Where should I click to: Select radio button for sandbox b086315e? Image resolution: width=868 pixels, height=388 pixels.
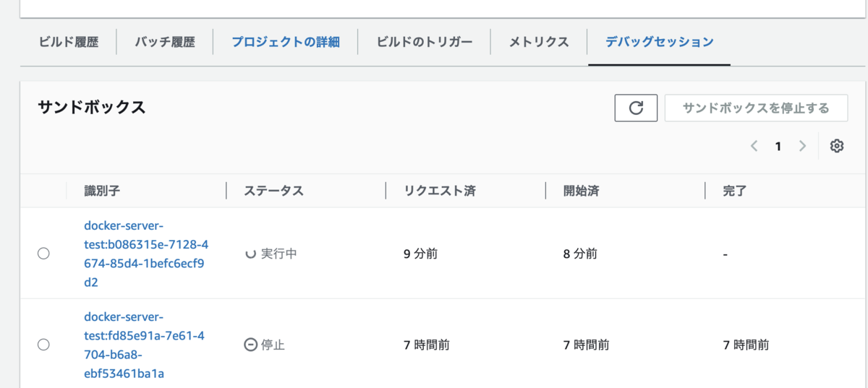coord(43,254)
